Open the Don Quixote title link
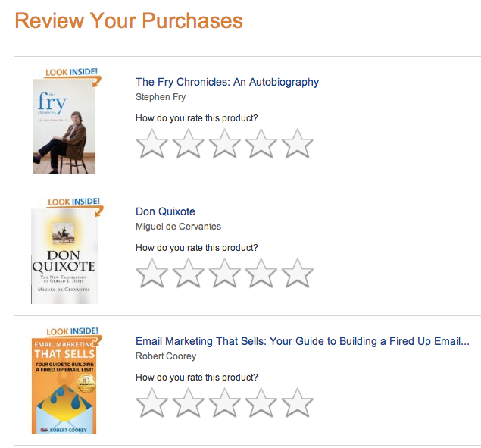The image size is (481, 448). (165, 211)
